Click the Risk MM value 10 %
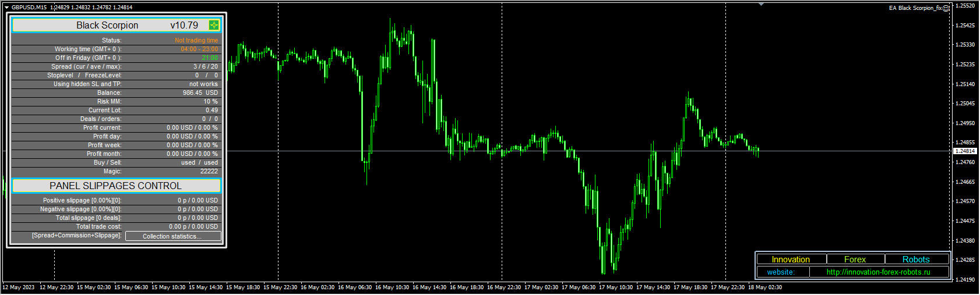 (x=210, y=101)
